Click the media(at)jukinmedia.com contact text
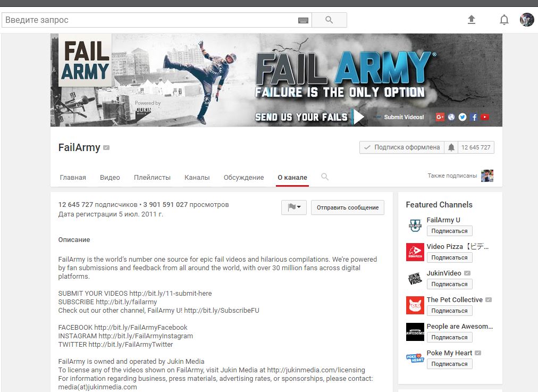538x392 pixels. click(x=97, y=387)
